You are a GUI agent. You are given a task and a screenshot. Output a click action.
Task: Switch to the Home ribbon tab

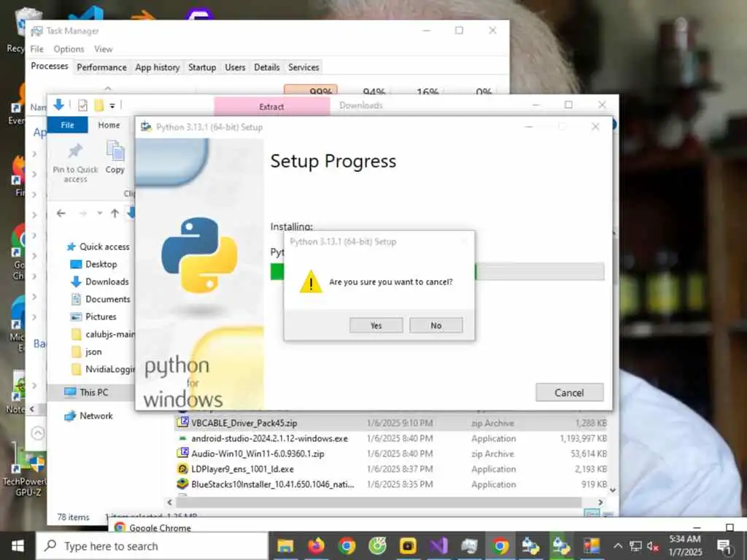(x=109, y=125)
